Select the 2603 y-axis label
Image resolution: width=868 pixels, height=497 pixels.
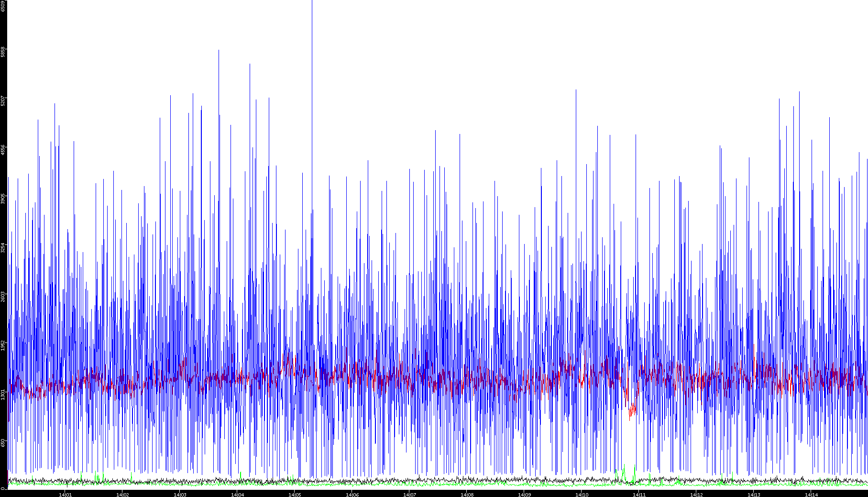coord(3,296)
